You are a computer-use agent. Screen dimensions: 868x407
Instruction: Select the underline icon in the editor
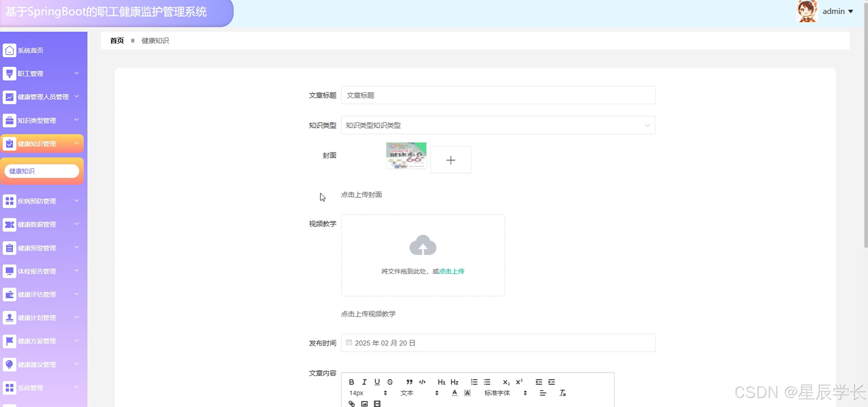point(377,382)
